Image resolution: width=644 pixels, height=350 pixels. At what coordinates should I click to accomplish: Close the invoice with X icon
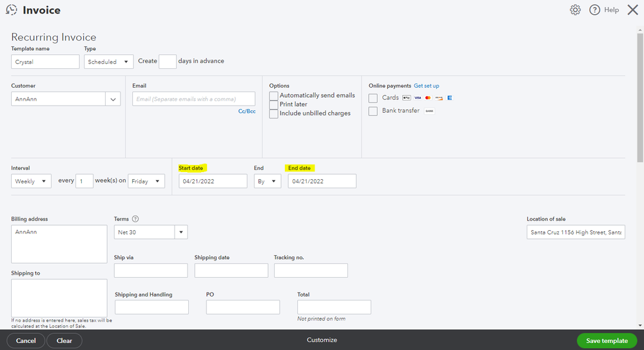[633, 10]
